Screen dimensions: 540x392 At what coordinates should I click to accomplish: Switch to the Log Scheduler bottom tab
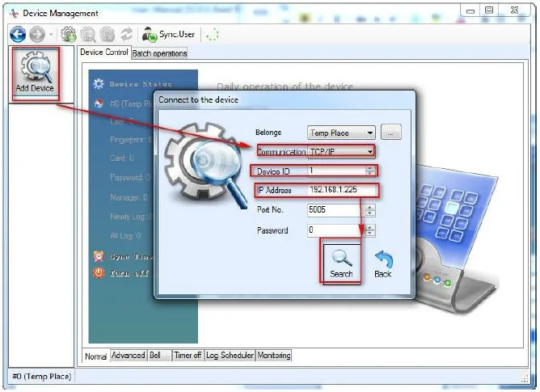coord(230,355)
